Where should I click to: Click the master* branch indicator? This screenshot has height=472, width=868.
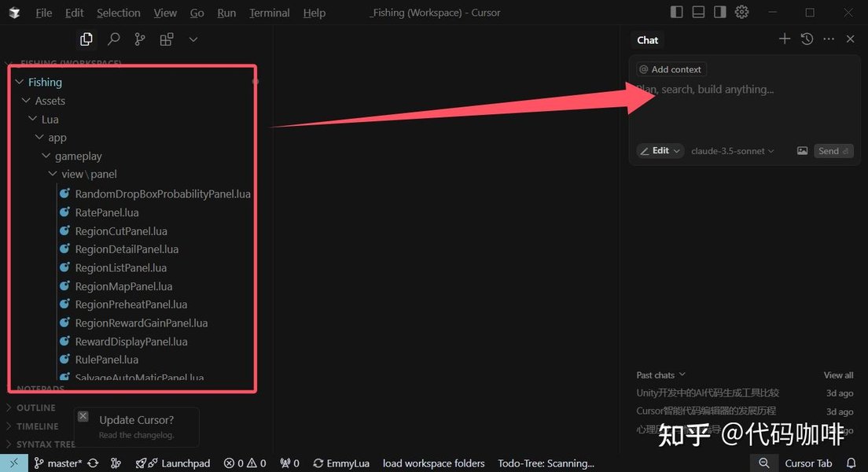57,463
